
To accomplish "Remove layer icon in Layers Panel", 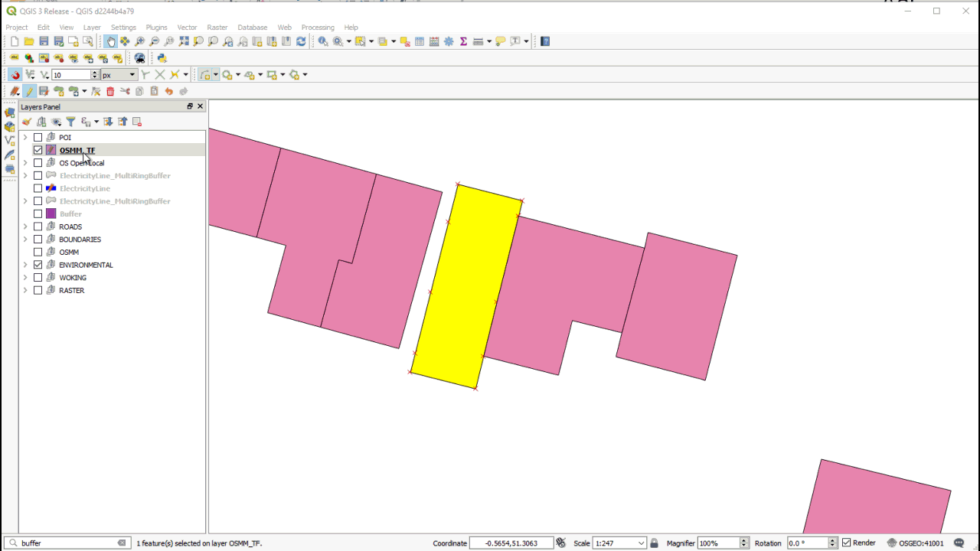I will pyautogui.click(x=137, y=122).
